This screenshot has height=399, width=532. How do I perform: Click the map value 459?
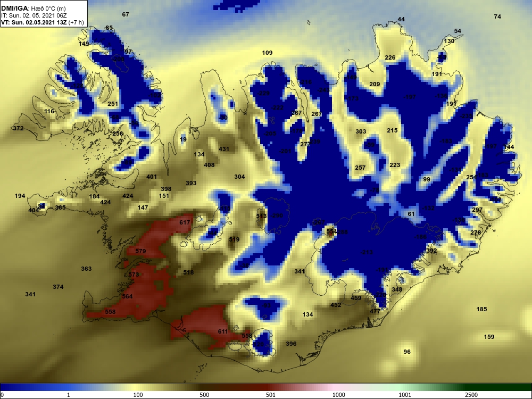tap(356, 298)
